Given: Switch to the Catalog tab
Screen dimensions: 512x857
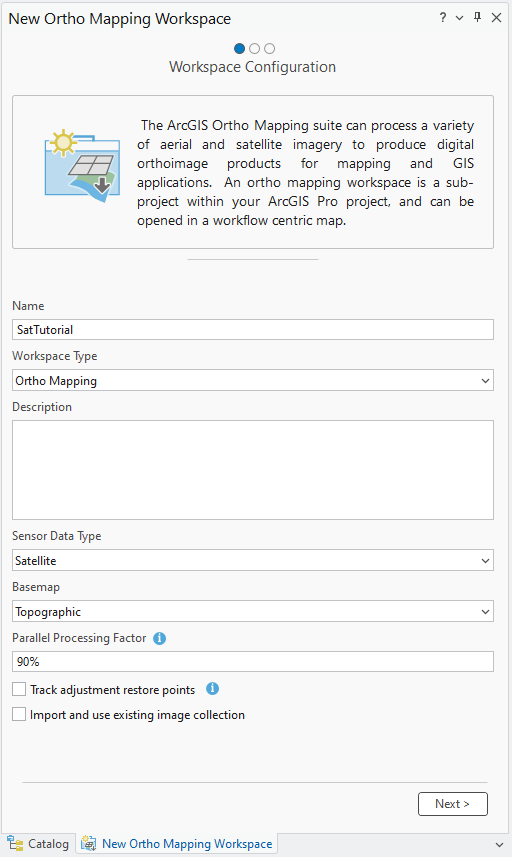Looking at the screenshot, I should (38, 843).
